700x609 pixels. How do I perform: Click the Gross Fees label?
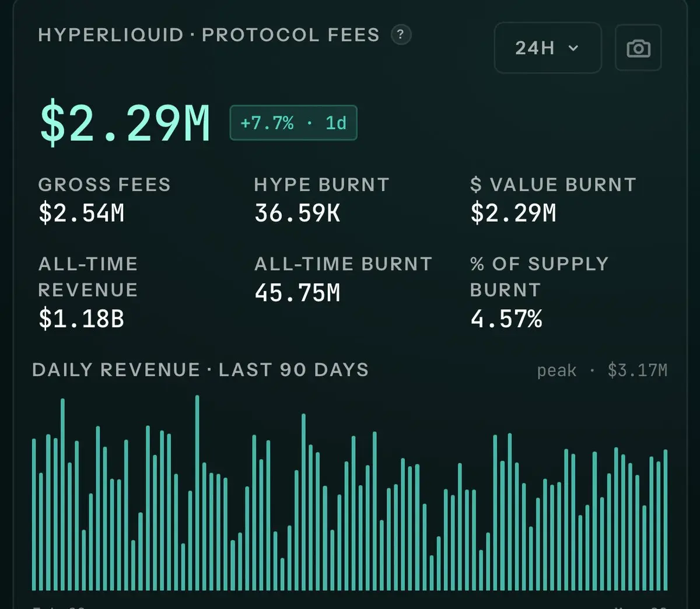click(x=104, y=185)
